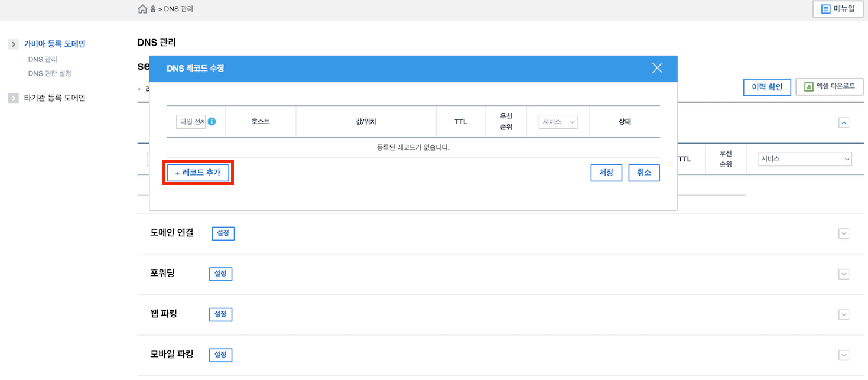This screenshot has width=868, height=380.
Task: Click DNS 관리 in the breadcrumb
Action: tap(178, 9)
